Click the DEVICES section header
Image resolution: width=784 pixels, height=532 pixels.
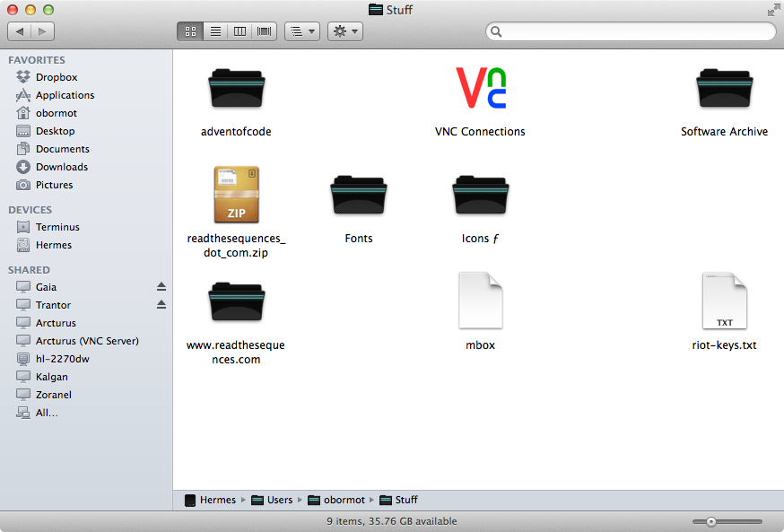(x=30, y=210)
